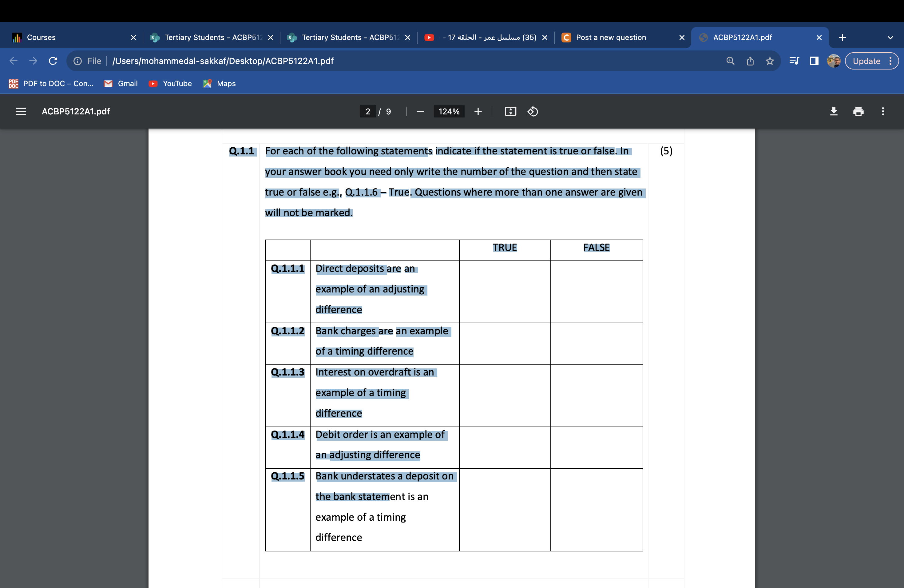Rotate the PDF counterclockwise
The height and width of the screenshot is (588, 904).
[533, 111]
